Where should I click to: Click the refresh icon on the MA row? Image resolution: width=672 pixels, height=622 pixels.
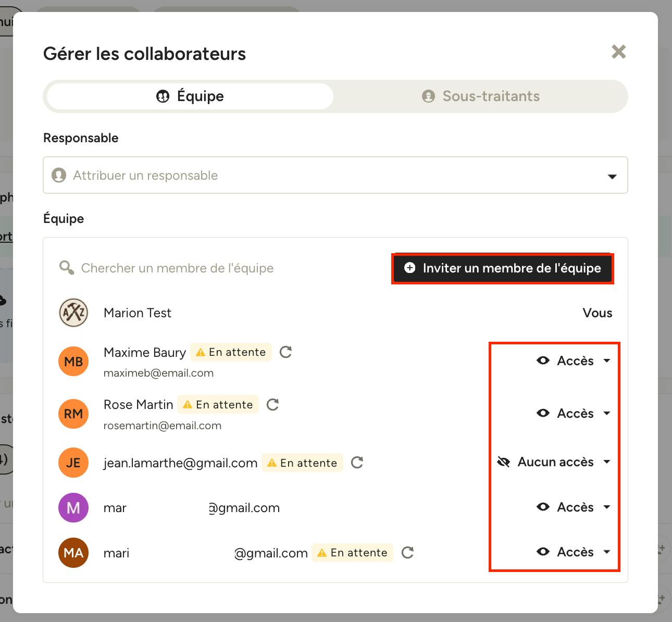[x=407, y=553]
